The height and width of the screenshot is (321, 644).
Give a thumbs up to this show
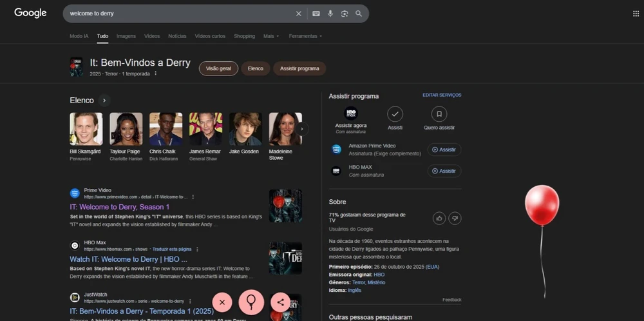439,218
